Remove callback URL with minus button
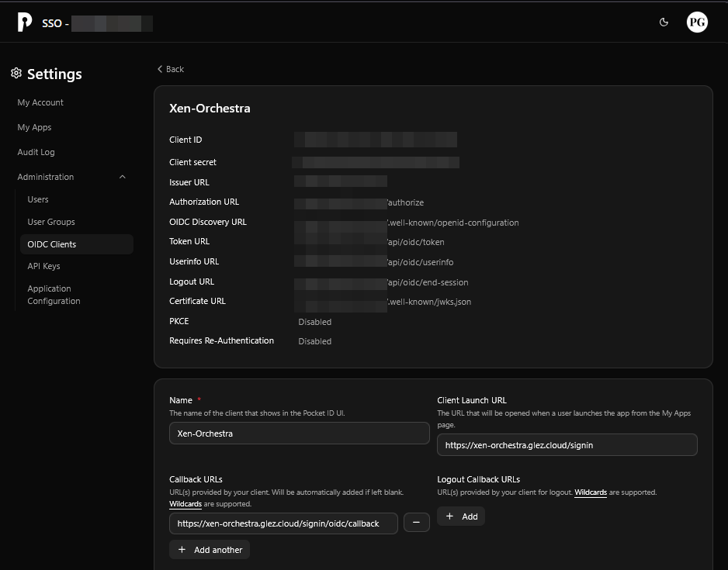 (x=417, y=523)
